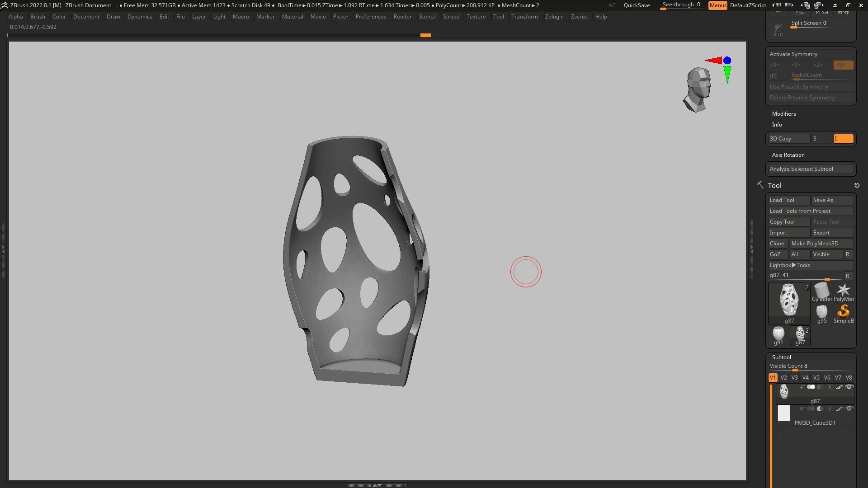Click the Ghost transparency icon
The width and height of the screenshot is (868, 488).
pos(778,30)
